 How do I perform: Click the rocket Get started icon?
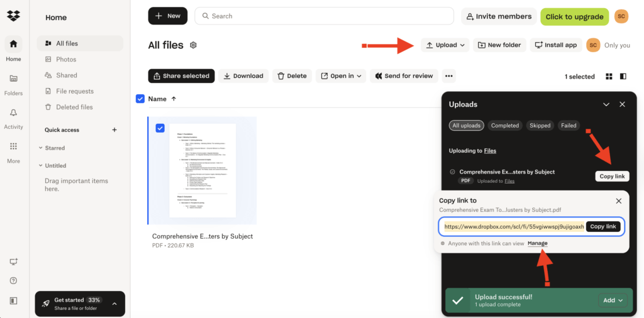coord(46,304)
